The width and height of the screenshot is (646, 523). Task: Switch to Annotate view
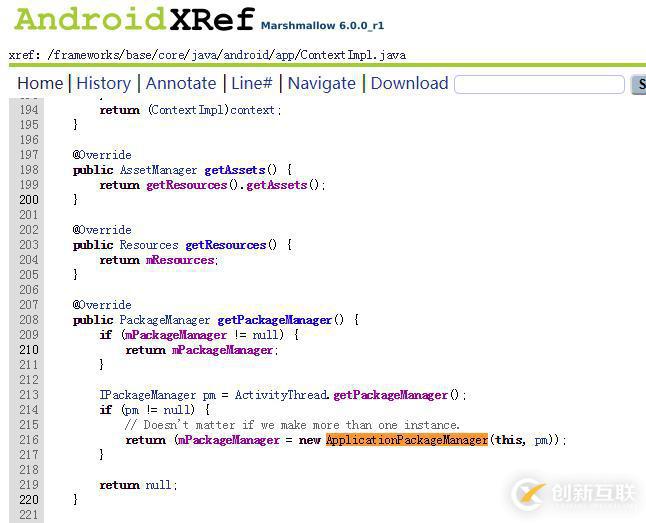[x=181, y=83]
